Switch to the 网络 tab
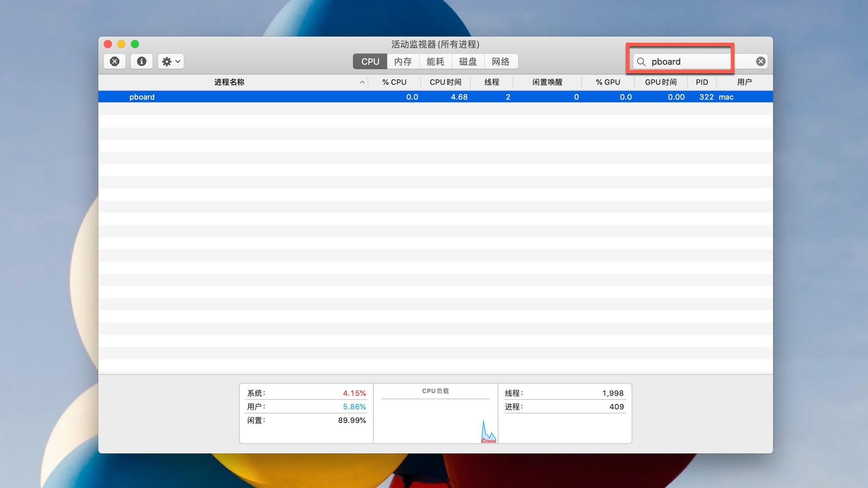Image resolution: width=868 pixels, height=488 pixels. [501, 61]
